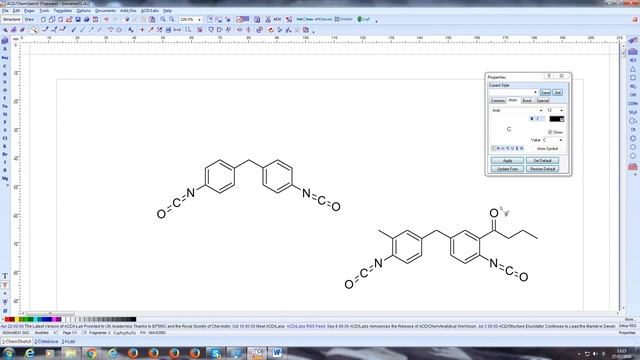Click the Zoom in magnifier icon
This screenshot has width=640, height=360.
click(x=163, y=19)
